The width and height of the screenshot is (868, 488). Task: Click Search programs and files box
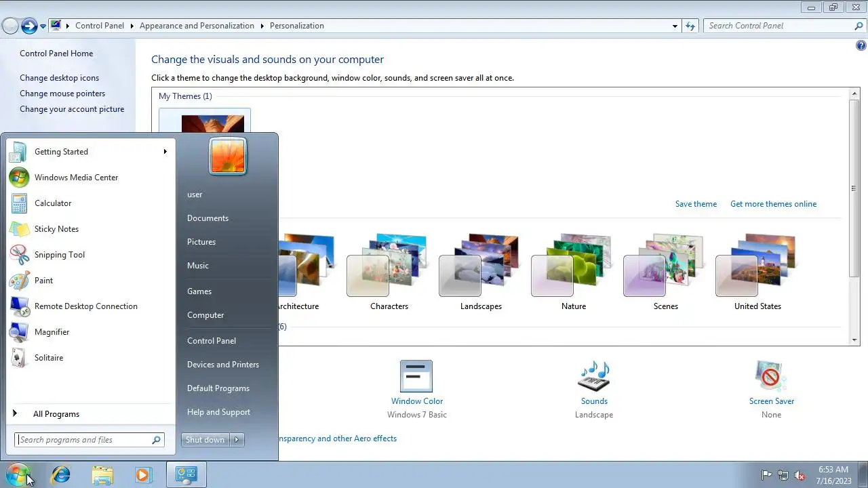90,440
